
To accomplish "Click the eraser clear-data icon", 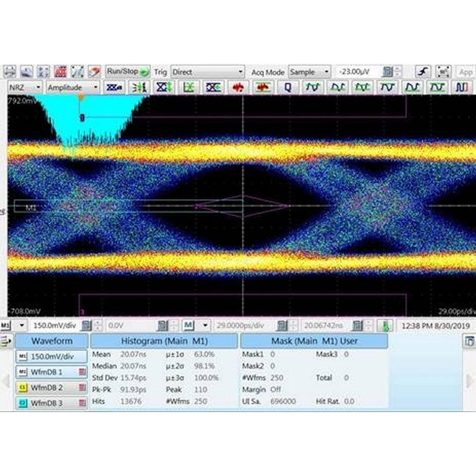I will [x=94, y=72].
